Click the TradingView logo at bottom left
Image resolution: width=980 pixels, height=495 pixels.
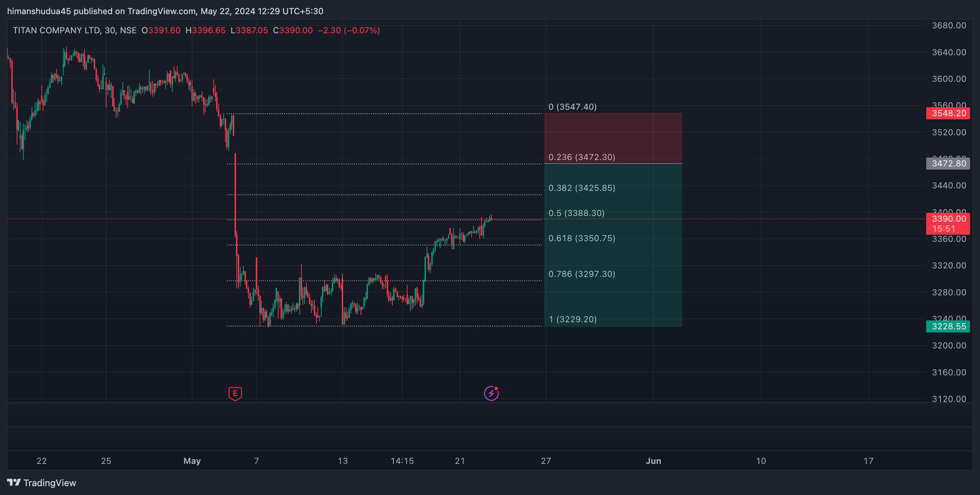[x=14, y=483]
